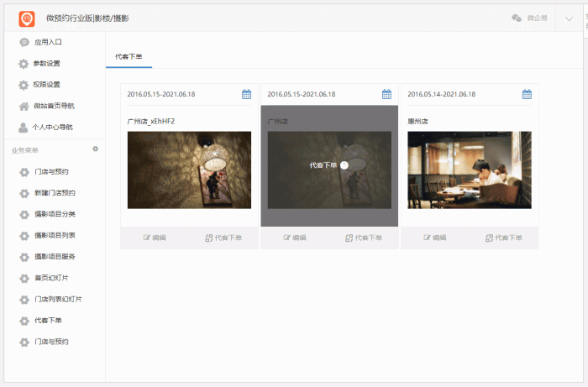Click 编辑 on the 广州店_xEhHF2 card
The image size is (588, 387).
pos(155,238)
